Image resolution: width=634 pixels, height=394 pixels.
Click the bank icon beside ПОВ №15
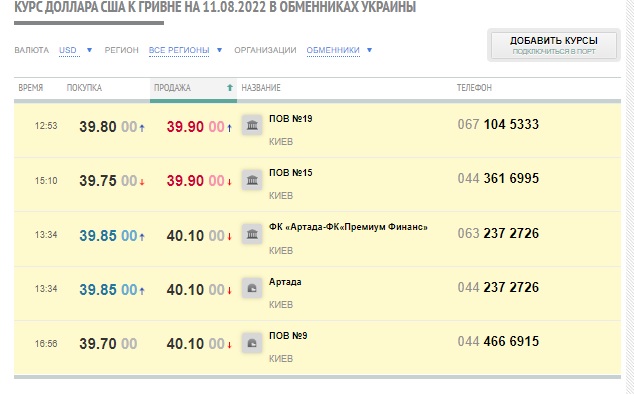[252, 180]
